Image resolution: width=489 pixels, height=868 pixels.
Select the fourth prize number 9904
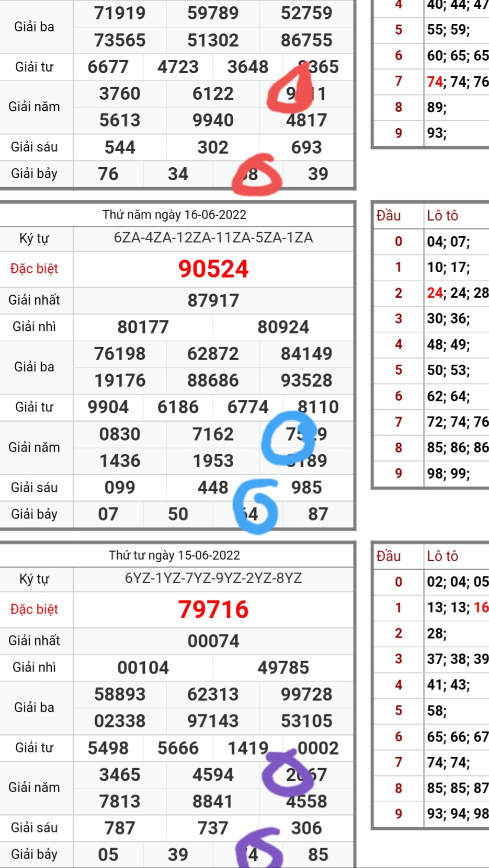coord(108,407)
